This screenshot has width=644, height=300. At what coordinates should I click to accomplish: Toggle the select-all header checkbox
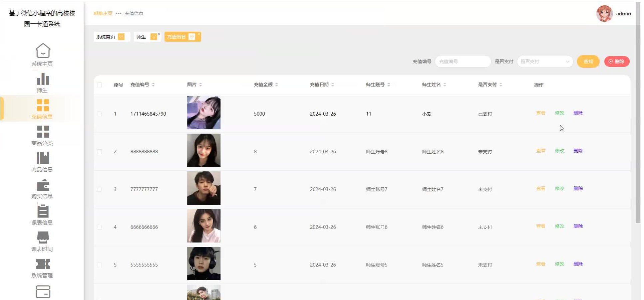pyautogui.click(x=99, y=85)
